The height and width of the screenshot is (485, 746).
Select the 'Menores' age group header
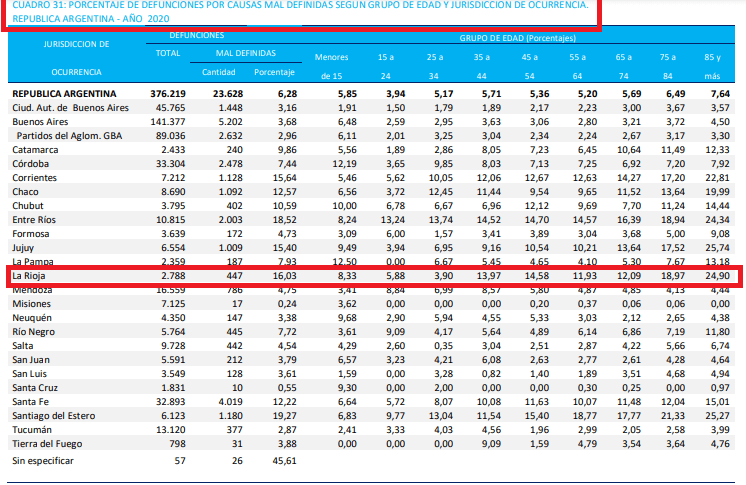coord(331,57)
